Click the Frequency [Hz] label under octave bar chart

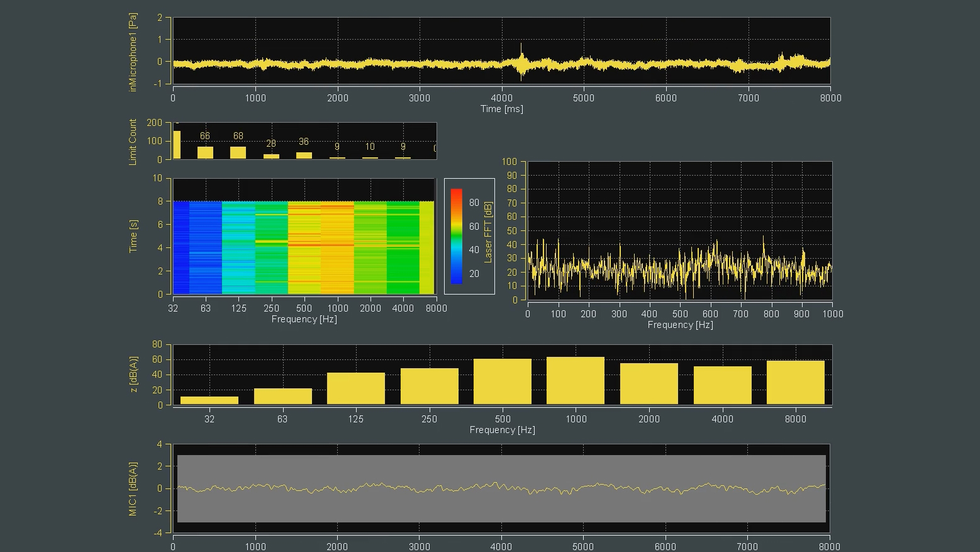point(502,430)
